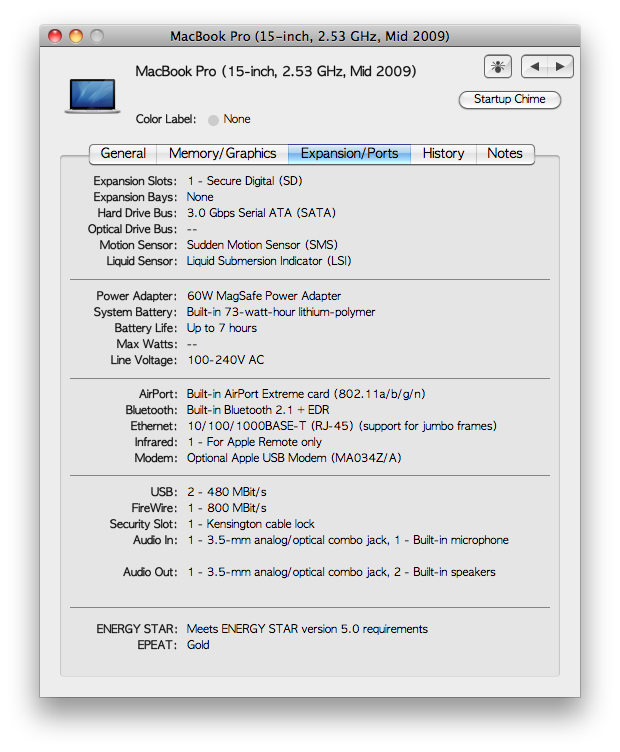Go to next model with right arrow
The image size is (620, 752).
tap(560, 67)
